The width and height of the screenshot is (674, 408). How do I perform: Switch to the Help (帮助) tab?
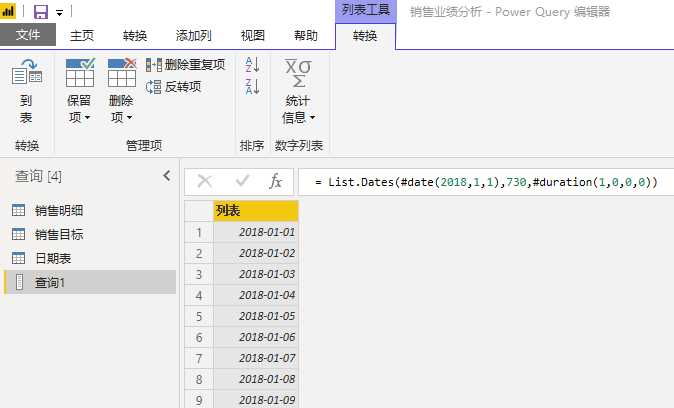coord(306,36)
